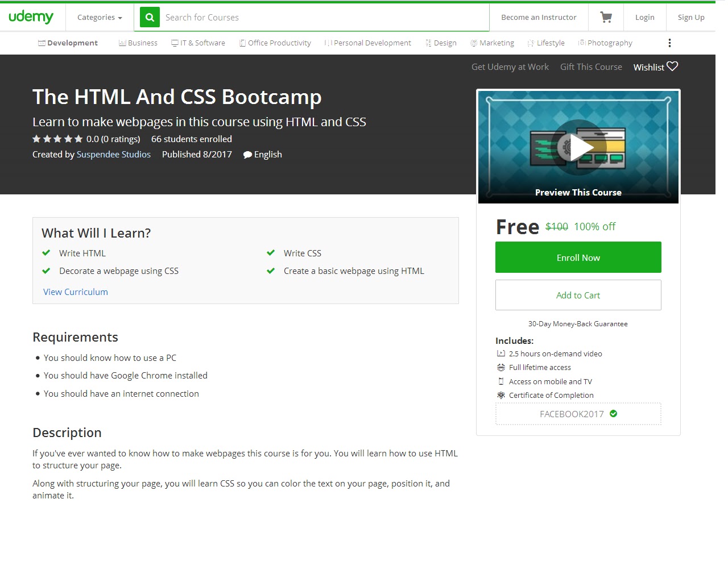Click the checkmark beside Write HTML
This screenshot has width=728, height=582.
[x=46, y=253]
